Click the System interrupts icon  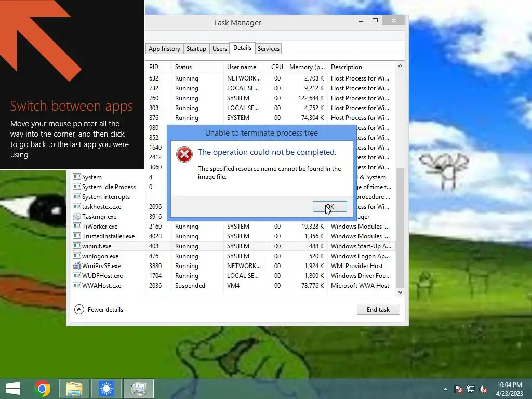pos(77,196)
